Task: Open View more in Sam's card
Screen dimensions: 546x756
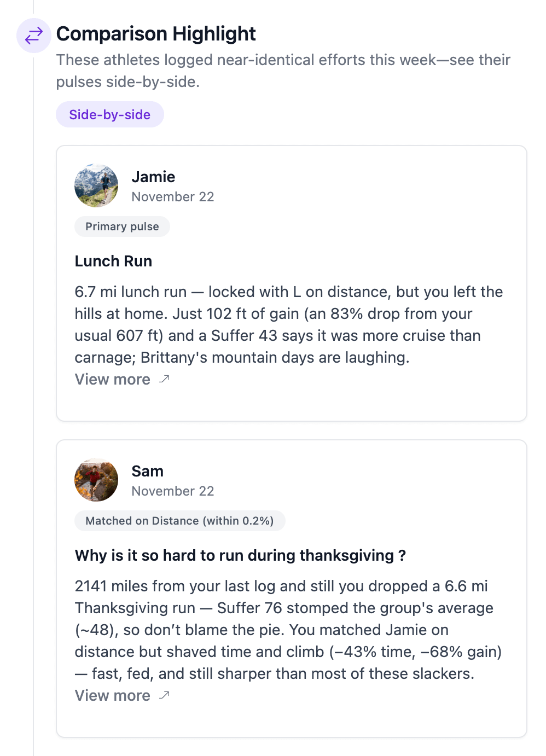Action: pos(113,695)
